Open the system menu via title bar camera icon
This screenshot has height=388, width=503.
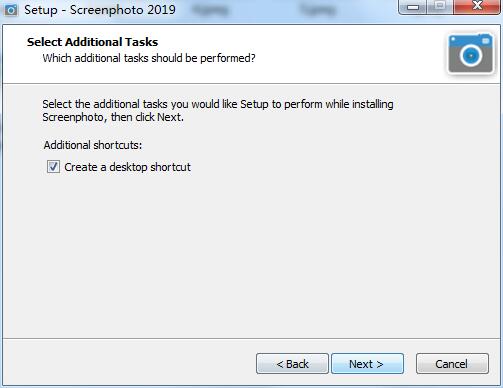[x=11, y=10]
